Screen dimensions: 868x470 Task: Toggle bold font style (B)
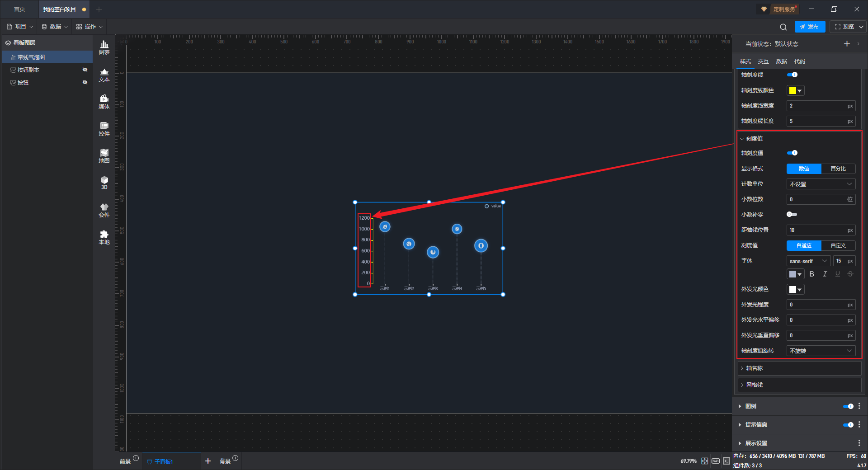coord(812,274)
